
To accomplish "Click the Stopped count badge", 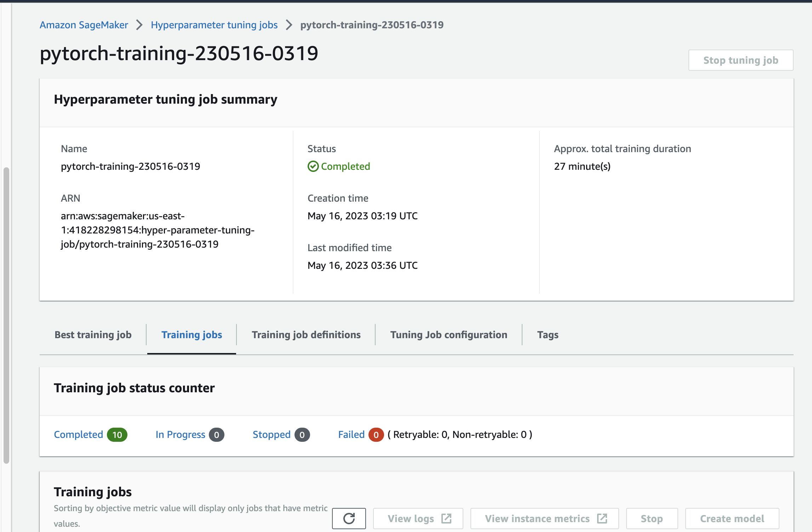I will [x=302, y=435].
